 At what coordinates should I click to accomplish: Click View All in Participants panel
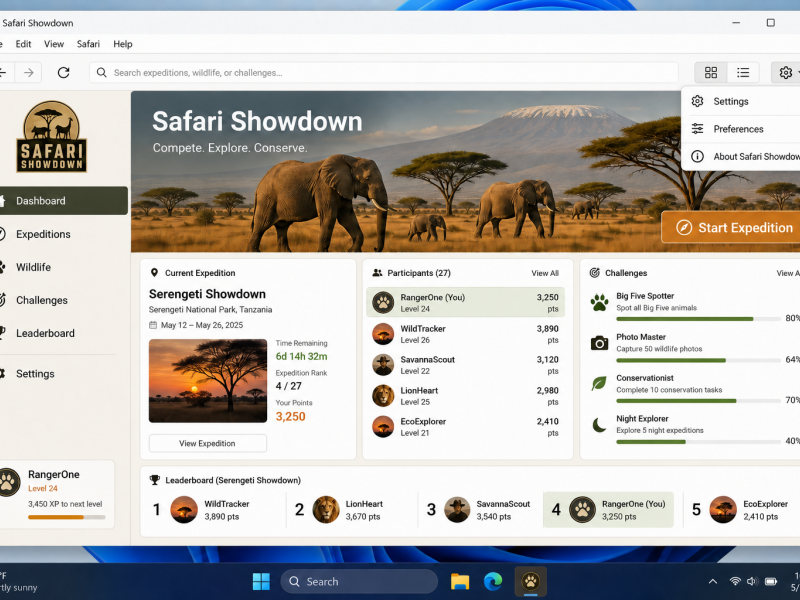pos(545,273)
